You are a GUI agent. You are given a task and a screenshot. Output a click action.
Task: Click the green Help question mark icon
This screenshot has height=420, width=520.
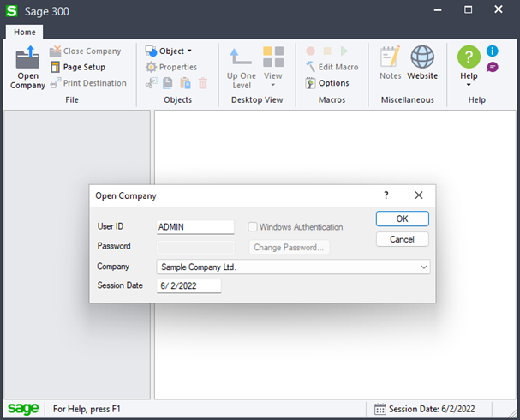(469, 57)
